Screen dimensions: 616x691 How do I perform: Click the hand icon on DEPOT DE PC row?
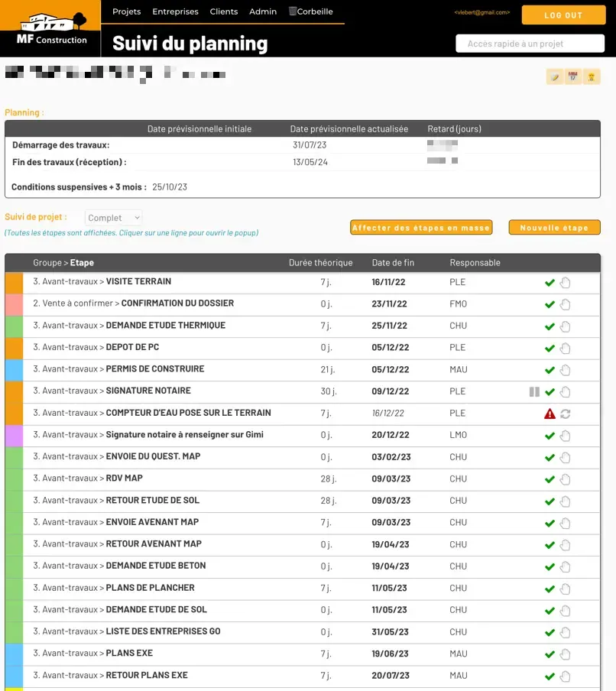pyautogui.click(x=566, y=348)
